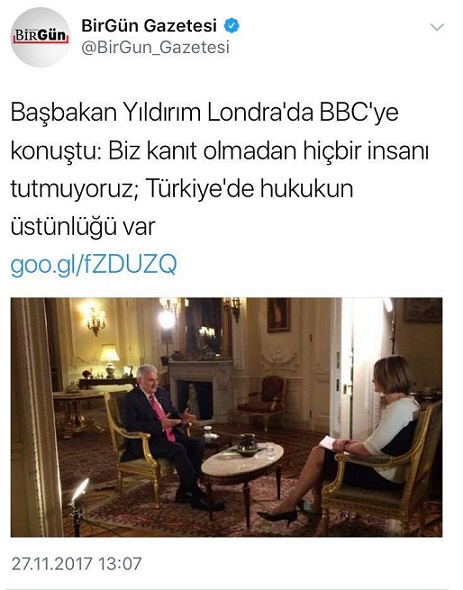Click the BirGün Gazetesi display name

[149, 26]
